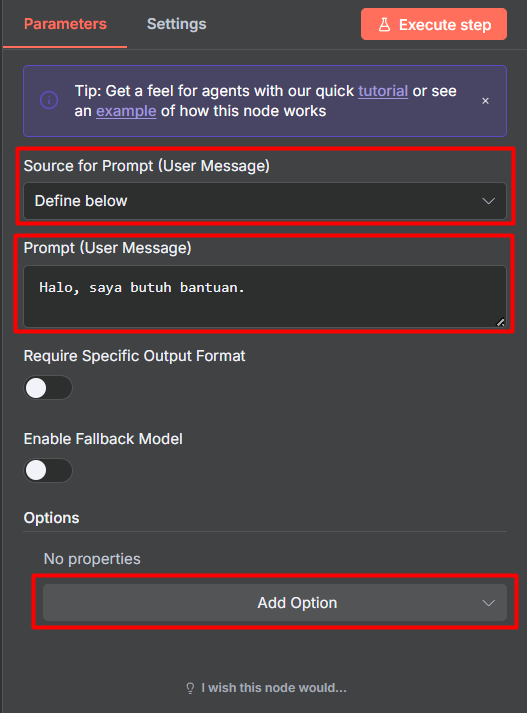Click the resize handle of the prompt box
527x713 pixels.
pos(500,322)
